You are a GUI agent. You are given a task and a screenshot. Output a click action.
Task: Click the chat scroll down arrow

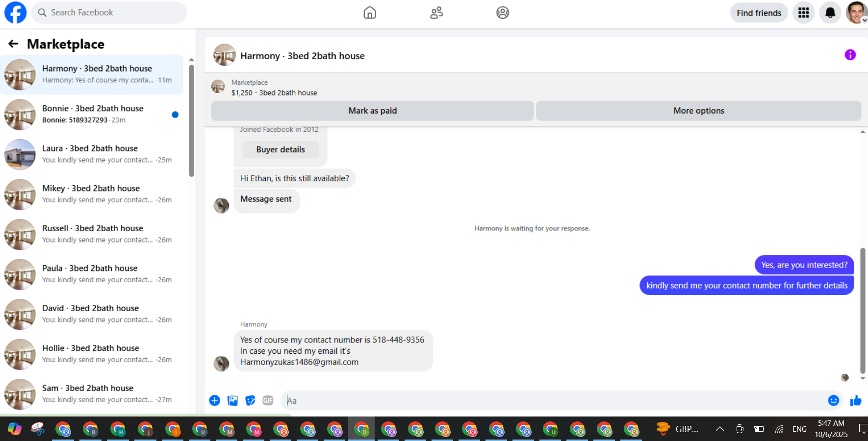[863, 378]
